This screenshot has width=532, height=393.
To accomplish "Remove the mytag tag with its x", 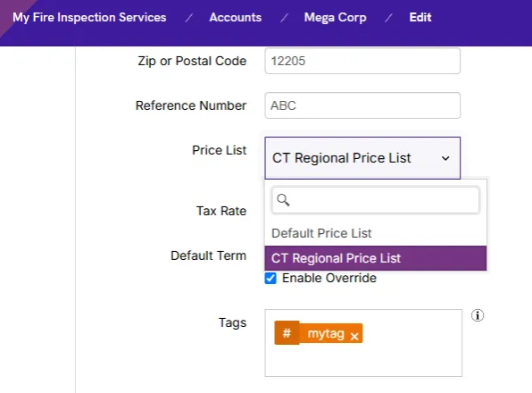I will (354, 336).
